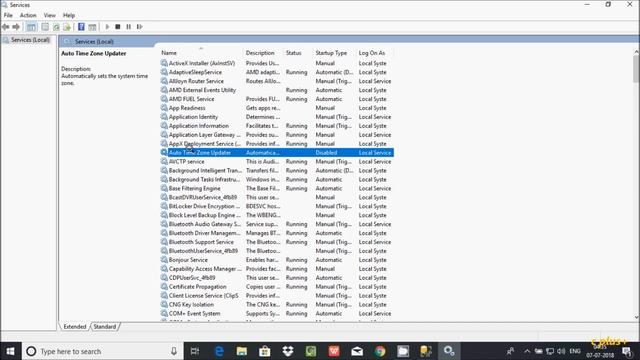Refresh the services list via toolbar
The width and height of the screenshot is (640, 360).
[x=56, y=27]
